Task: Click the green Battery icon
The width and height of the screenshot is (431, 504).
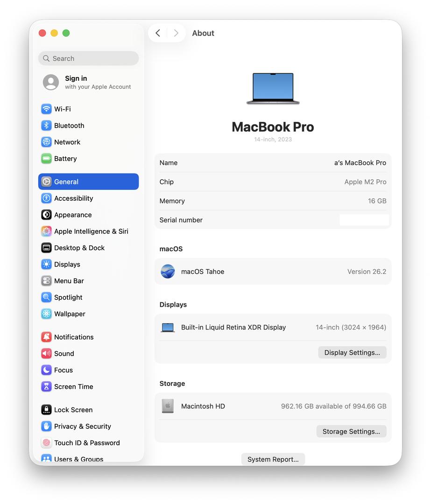Action: (x=46, y=159)
